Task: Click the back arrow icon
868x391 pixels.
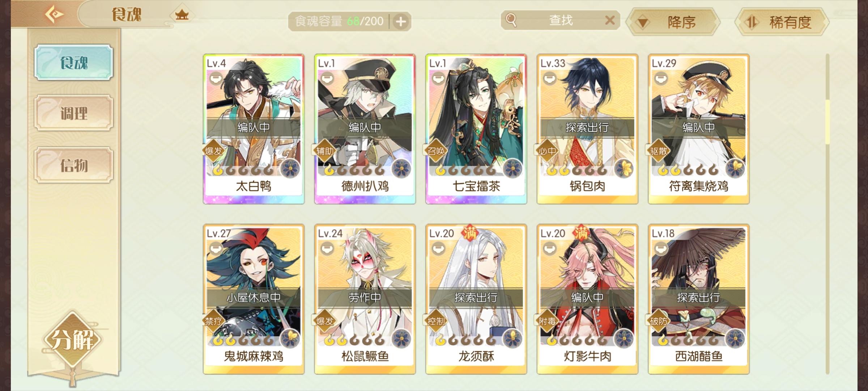Action: (54, 14)
